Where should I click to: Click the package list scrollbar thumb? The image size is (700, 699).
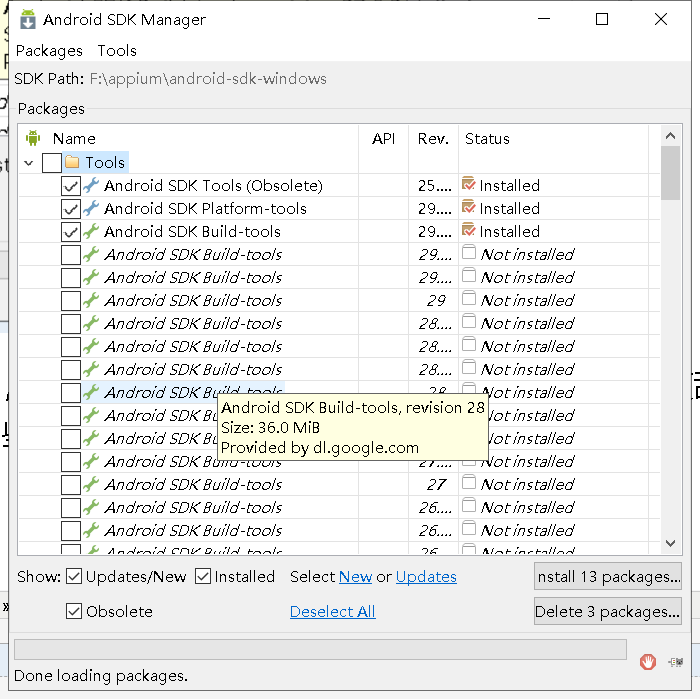click(670, 173)
